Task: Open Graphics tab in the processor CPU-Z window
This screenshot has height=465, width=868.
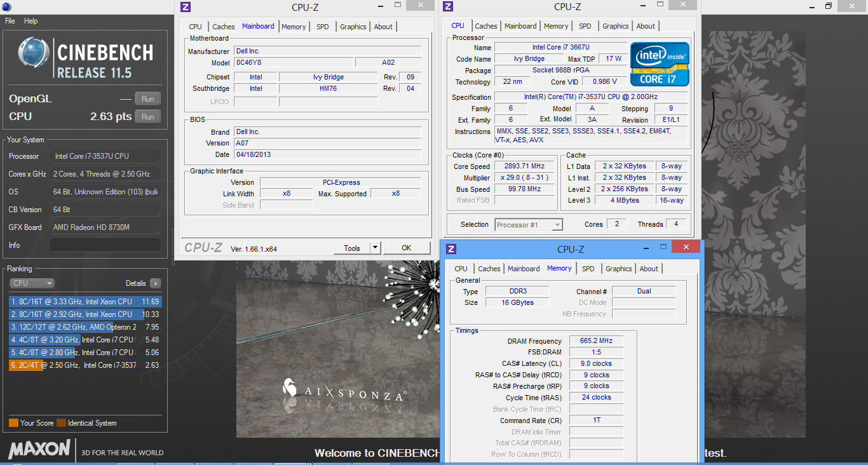Action: coord(616,26)
